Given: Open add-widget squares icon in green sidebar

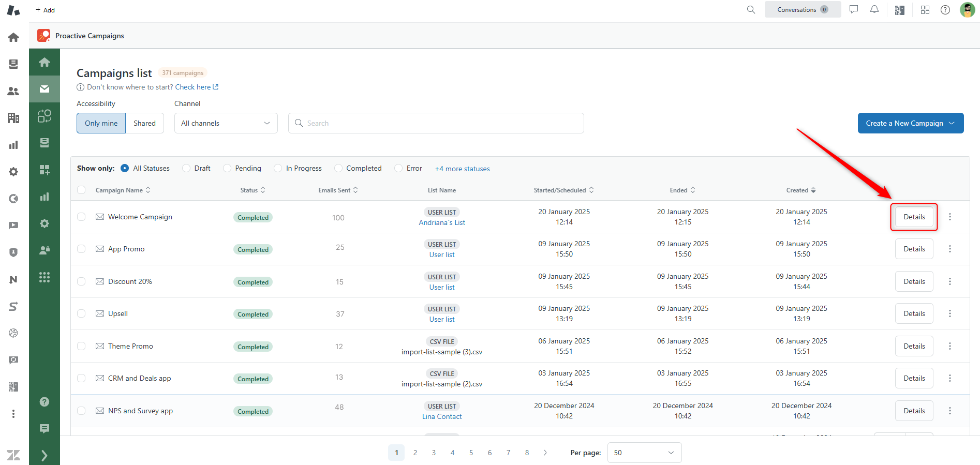Looking at the screenshot, I should click(44, 170).
